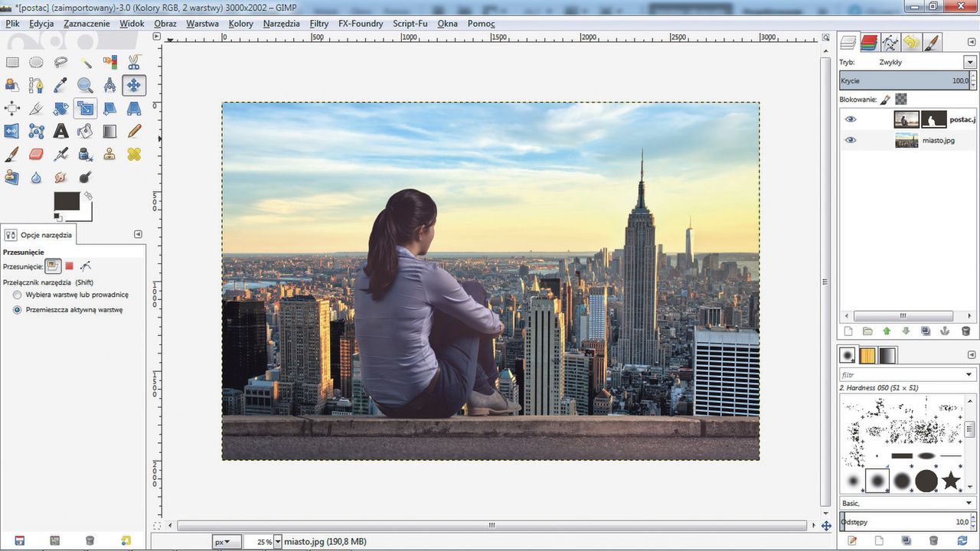The width and height of the screenshot is (980, 551).
Task: Select the Blend gradient tool
Action: click(x=109, y=132)
